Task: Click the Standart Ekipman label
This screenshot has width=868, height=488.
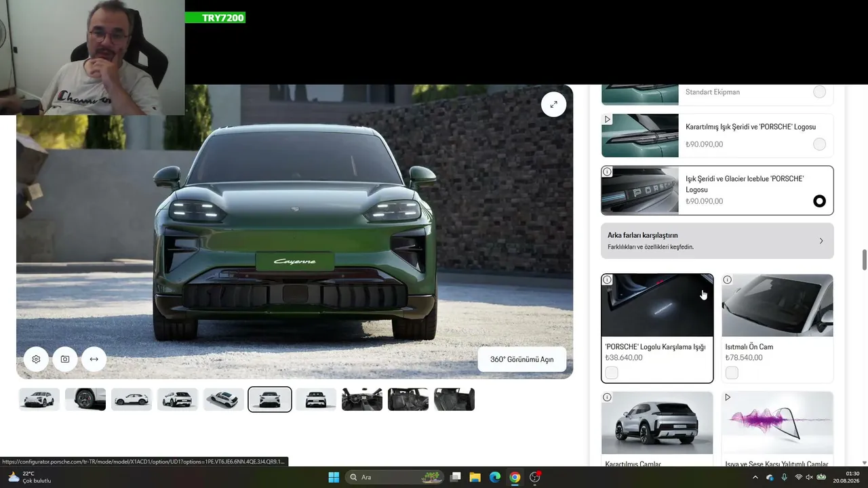Action: coord(713,92)
